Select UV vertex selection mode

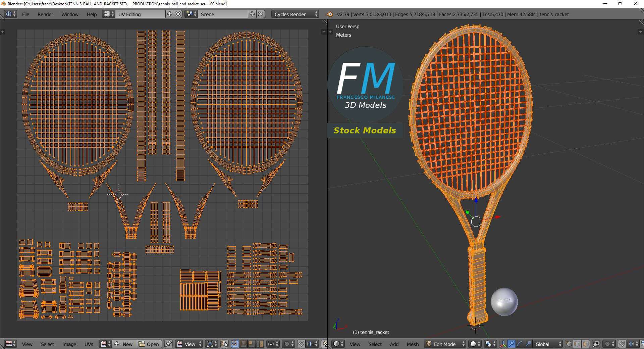coord(235,344)
